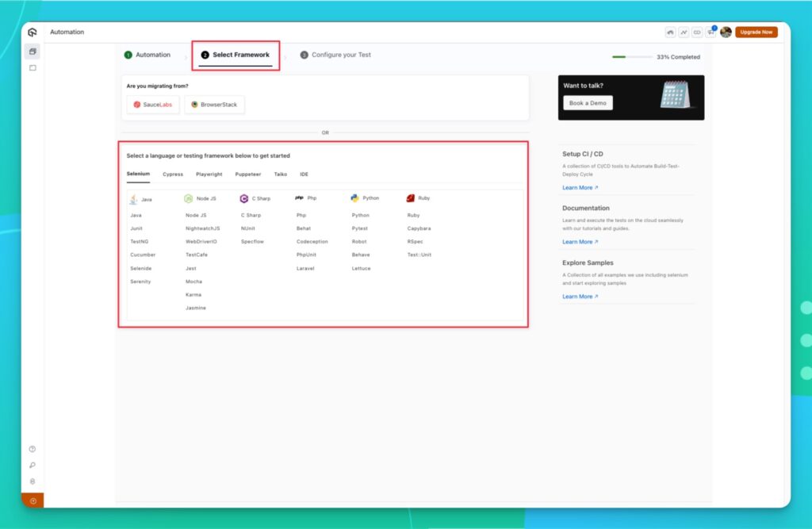Select the Ruby language icon
812x529 pixels.
[411, 198]
